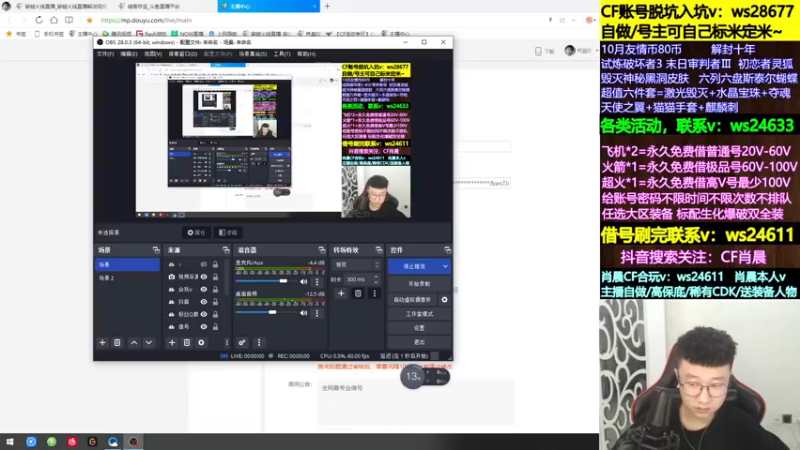Open the 文件(F) menu in OBS
The image size is (800, 450).
[105, 54]
